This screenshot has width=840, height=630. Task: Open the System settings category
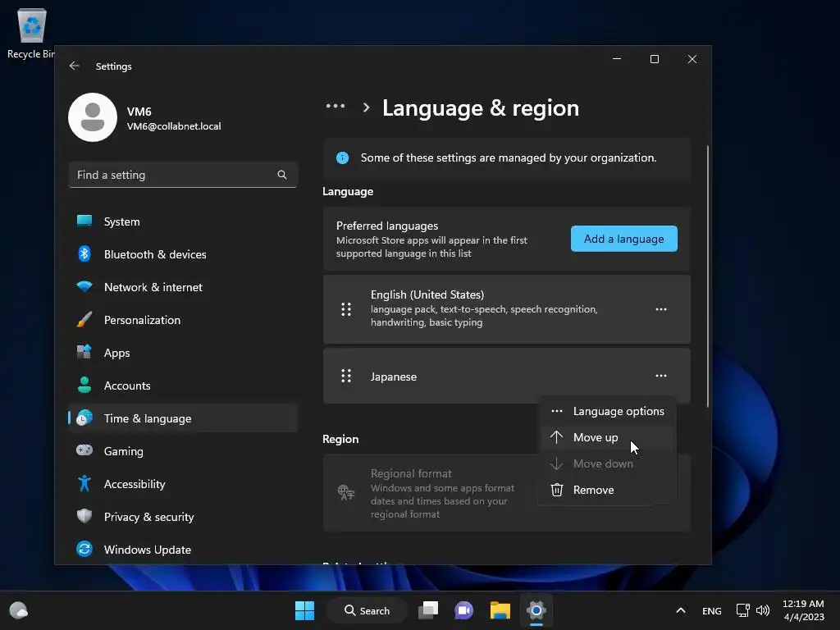pyautogui.click(x=183, y=221)
